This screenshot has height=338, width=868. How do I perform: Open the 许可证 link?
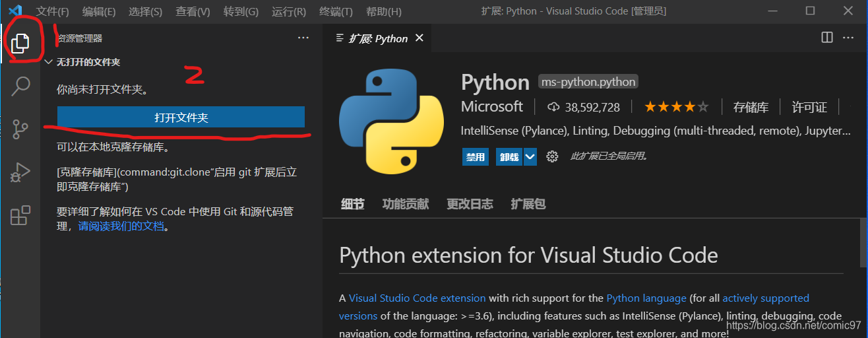809,107
